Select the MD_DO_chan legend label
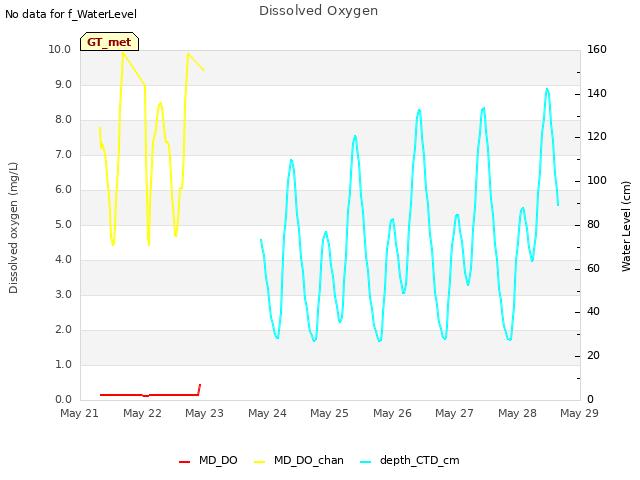The width and height of the screenshot is (640, 480). point(309,460)
